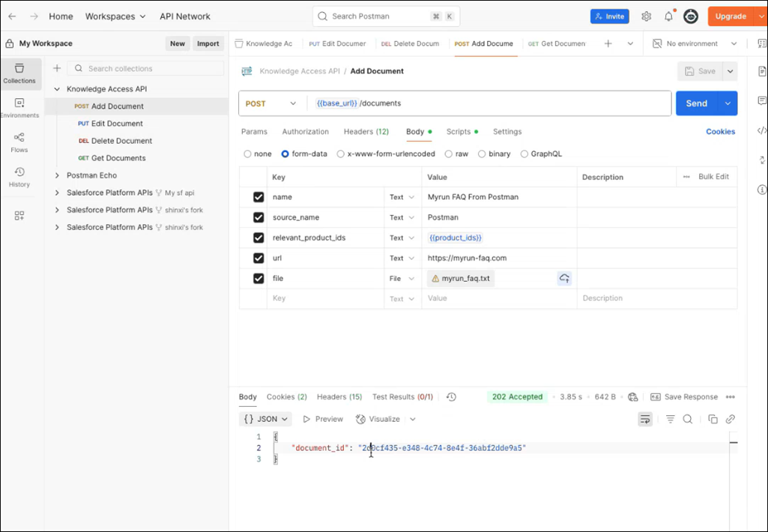768x532 pixels.
Task: Uncheck the name row checkbox
Action: click(x=258, y=197)
